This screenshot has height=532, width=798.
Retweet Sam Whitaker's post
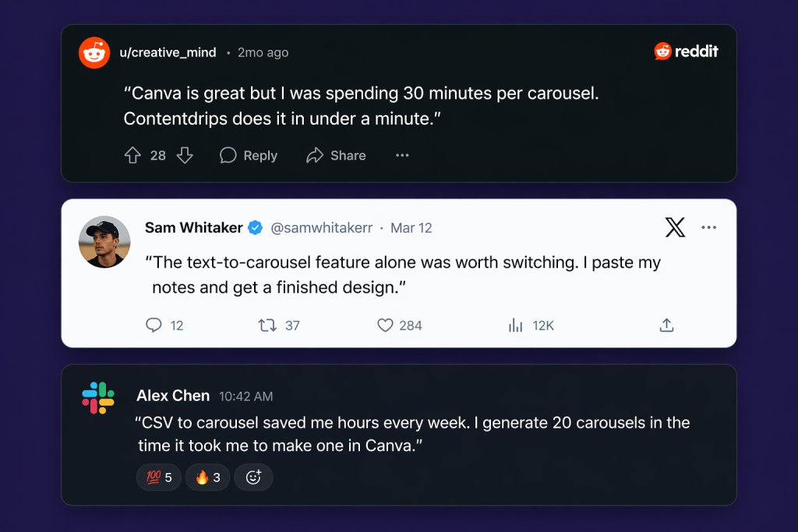click(267, 326)
